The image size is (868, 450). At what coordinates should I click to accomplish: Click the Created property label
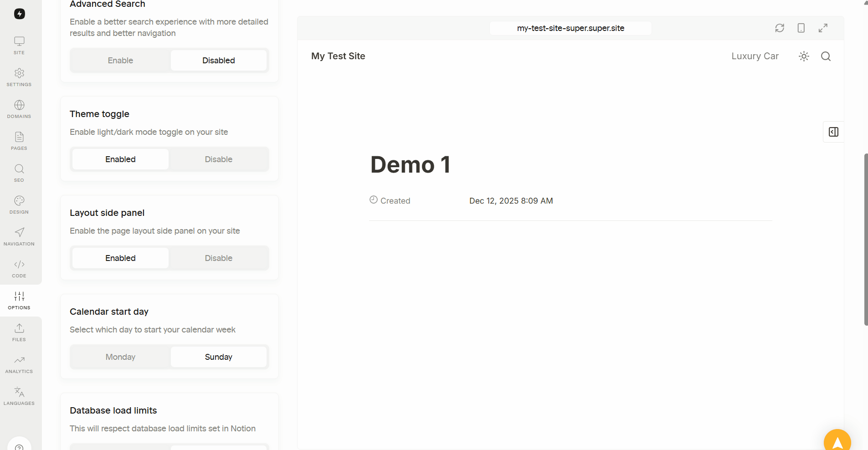click(395, 200)
